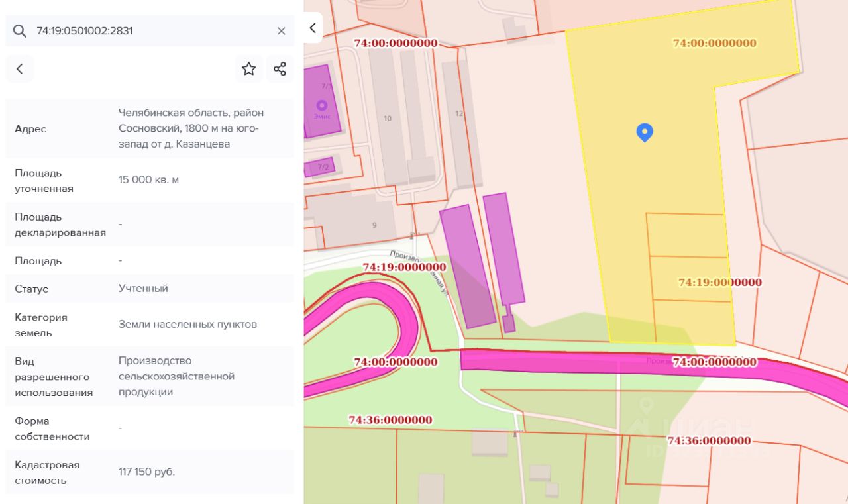Click the Статус value Учтенный
The height and width of the screenshot is (504, 848).
(x=143, y=289)
